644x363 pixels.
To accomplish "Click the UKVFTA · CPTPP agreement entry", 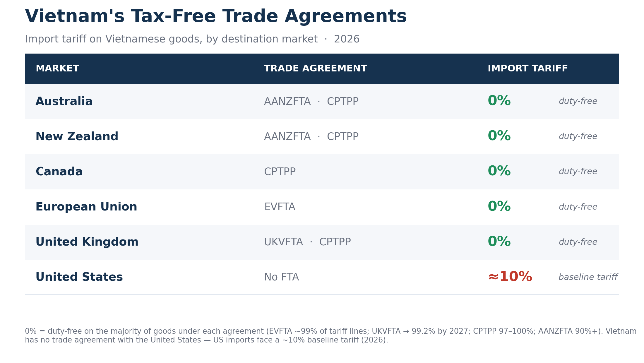I will [307, 242].
